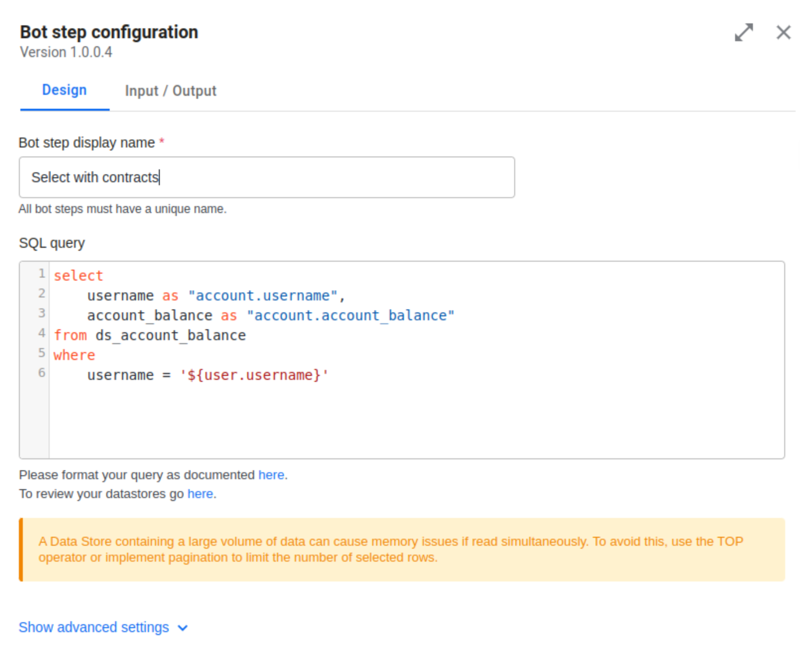Click the SQL query label
This screenshot has width=812, height=651.
click(52, 243)
